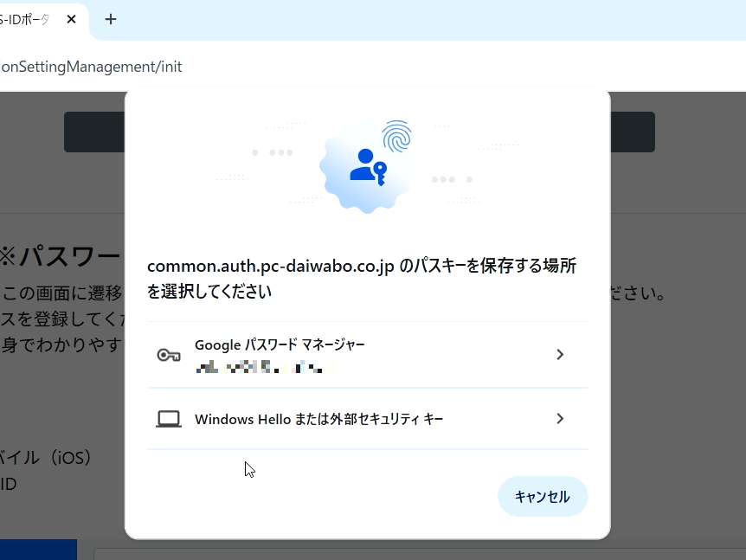Viewport: 746px width, 560px height.
Task: Expand the Google パスワード マネージャー chevron arrow
Action: (x=560, y=355)
